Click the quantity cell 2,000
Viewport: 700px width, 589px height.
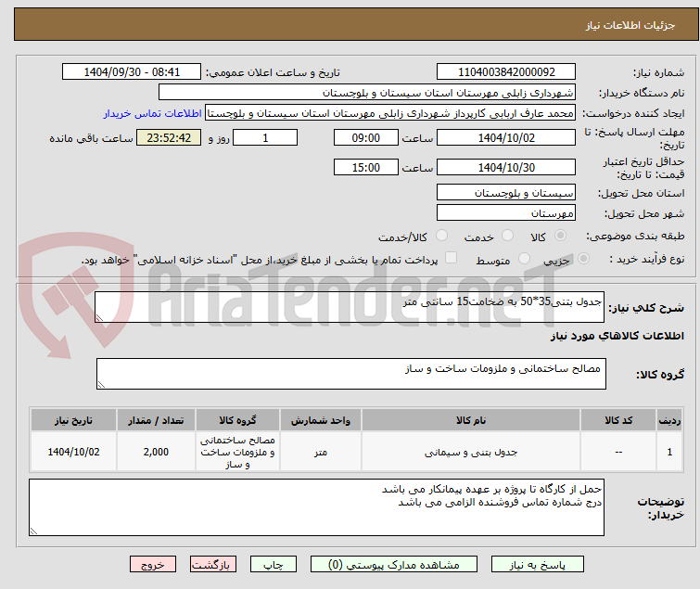(156, 452)
